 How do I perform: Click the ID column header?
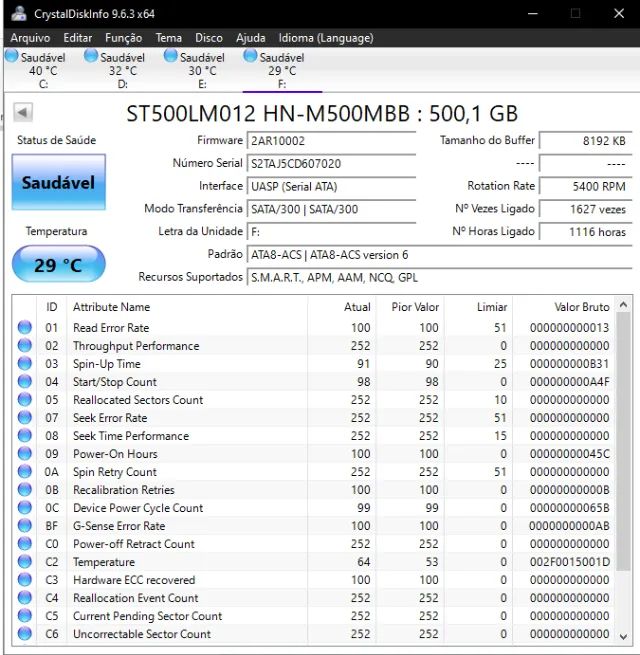click(x=52, y=307)
